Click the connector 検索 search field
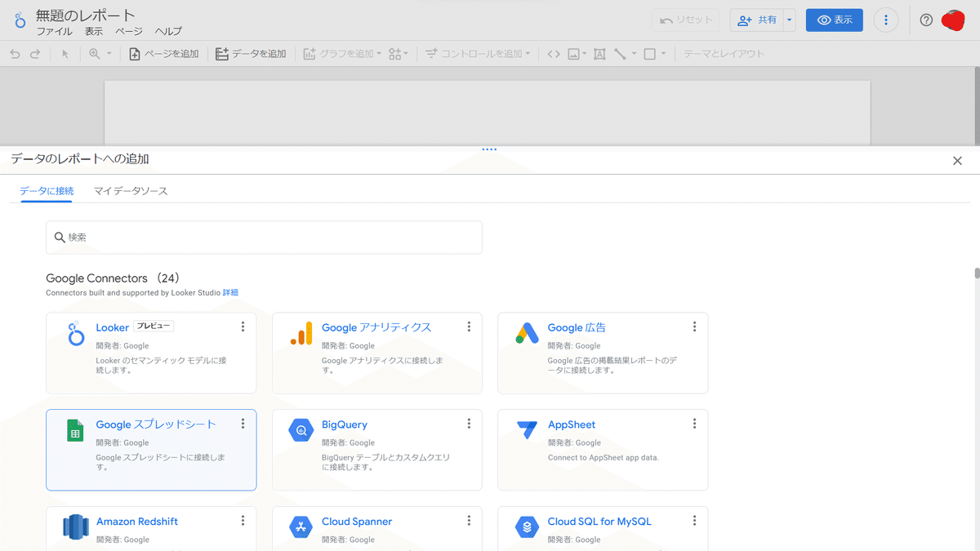Viewport: 980px width, 551px height. [x=264, y=238]
